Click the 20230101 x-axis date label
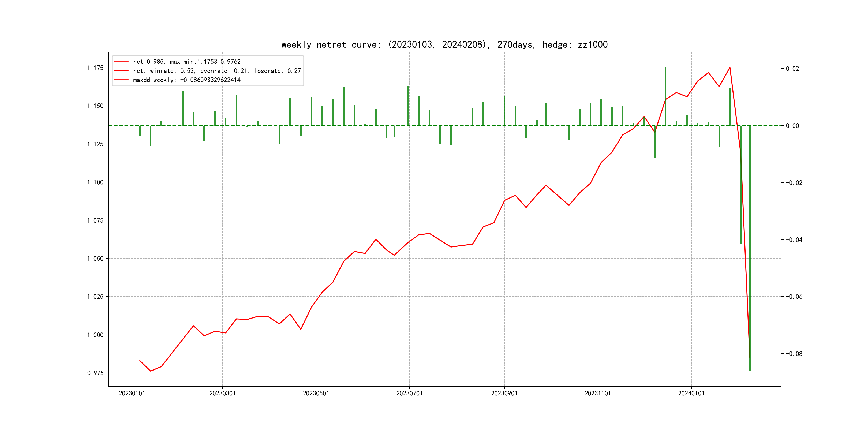The image size is (868, 434). tap(132, 393)
